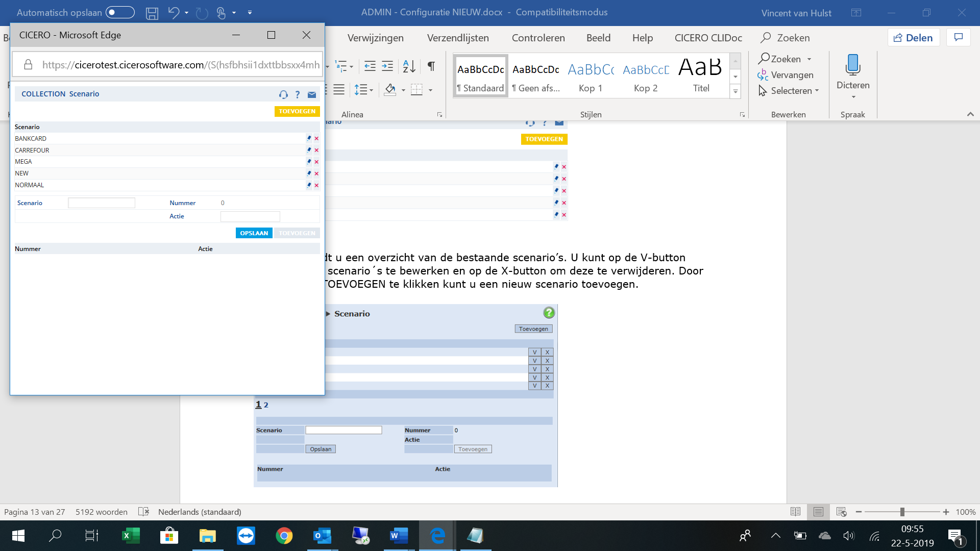Open the Stijlen dialog launcher
The height and width of the screenshot is (551, 980).
click(742, 115)
